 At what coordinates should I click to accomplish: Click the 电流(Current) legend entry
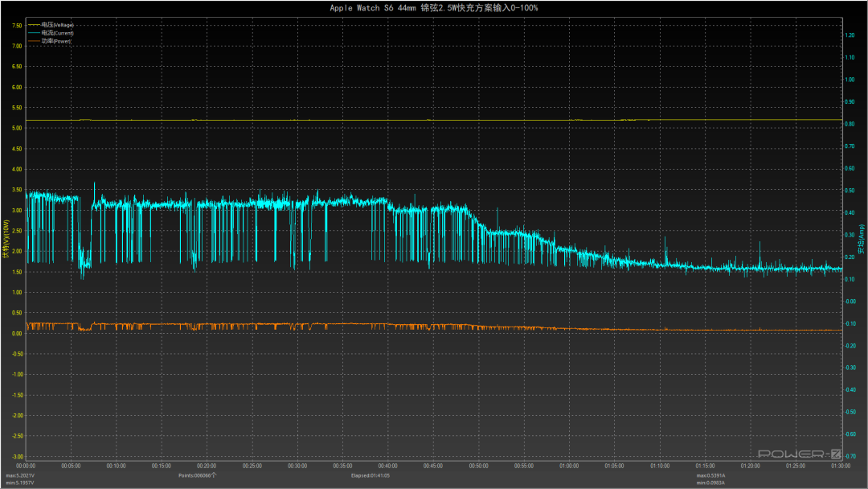(x=51, y=33)
